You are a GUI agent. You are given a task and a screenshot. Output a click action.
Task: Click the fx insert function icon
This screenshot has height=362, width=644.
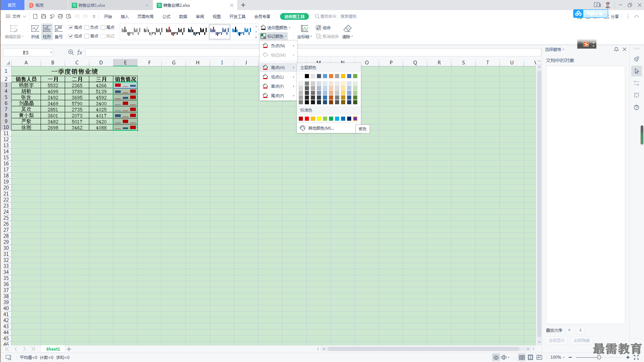(x=80, y=52)
